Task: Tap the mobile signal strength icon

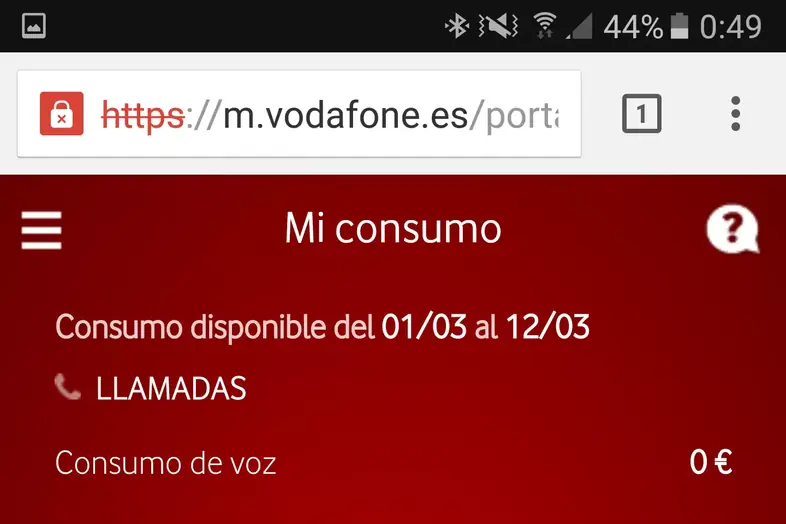Action: (579, 26)
